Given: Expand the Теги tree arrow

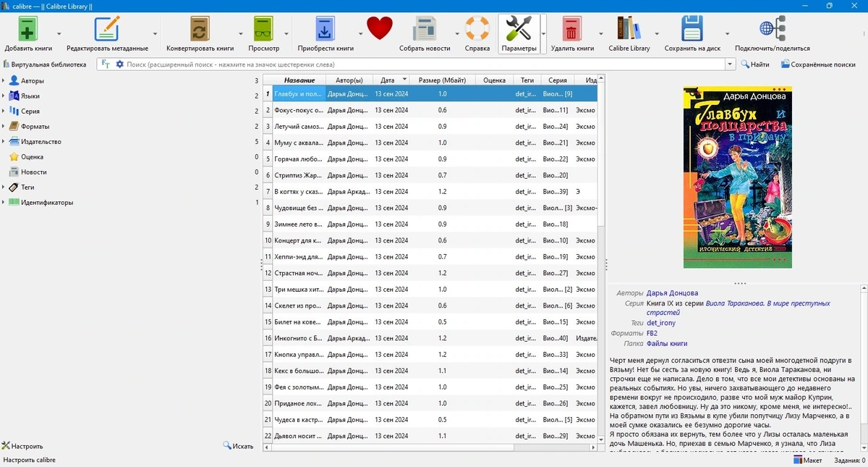Looking at the screenshot, I should (x=4, y=187).
